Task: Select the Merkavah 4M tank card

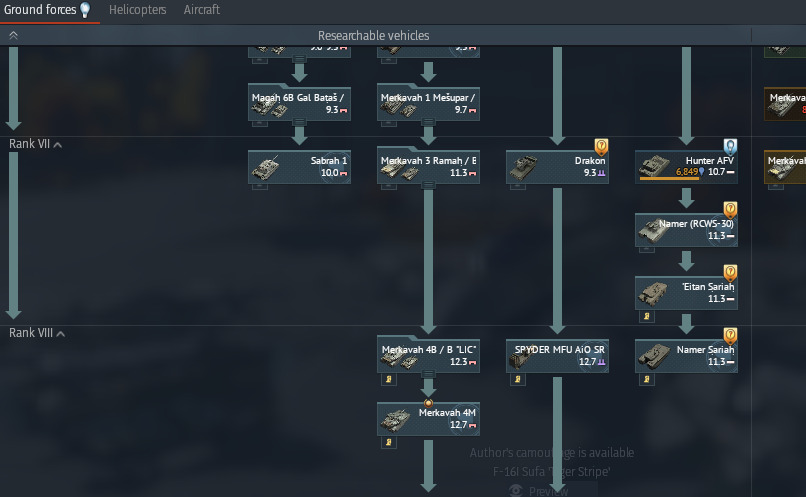Action: [x=428, y=419]
